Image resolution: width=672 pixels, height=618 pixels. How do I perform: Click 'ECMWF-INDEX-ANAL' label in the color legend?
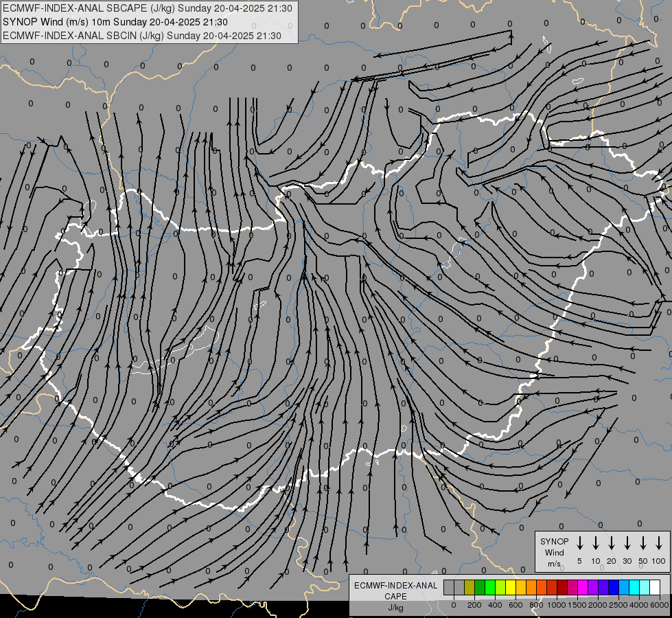pyautogui.click(x=395, y=586)
